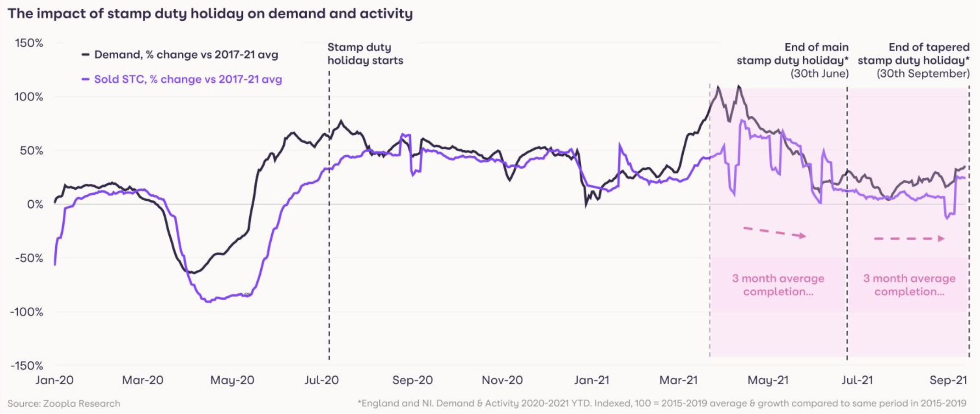Click the 100% y-axis label
The height and width of the screenshot is (414, 980).
coord(29,97)
